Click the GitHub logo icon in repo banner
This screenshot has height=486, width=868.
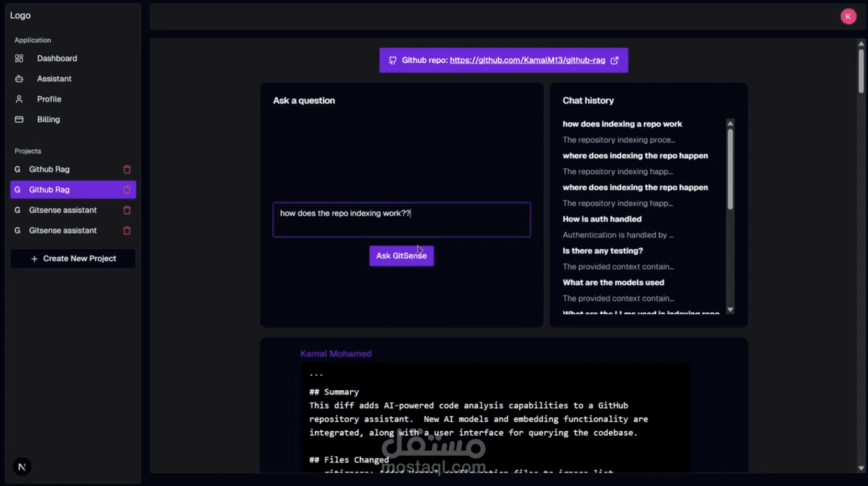tap(393, 61)
